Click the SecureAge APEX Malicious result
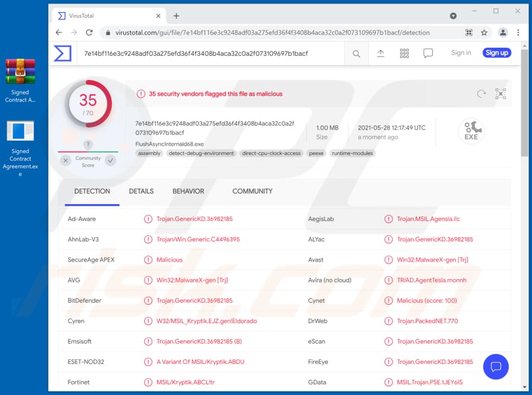 pos(169,260)
